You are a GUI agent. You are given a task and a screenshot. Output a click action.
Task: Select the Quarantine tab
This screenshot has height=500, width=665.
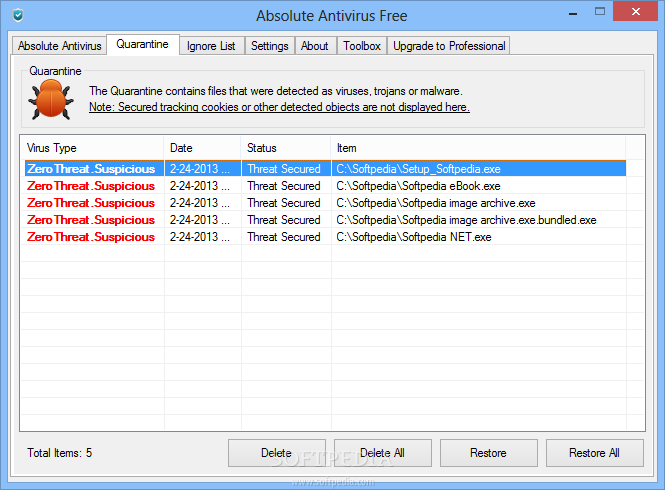tap(142, 44)
